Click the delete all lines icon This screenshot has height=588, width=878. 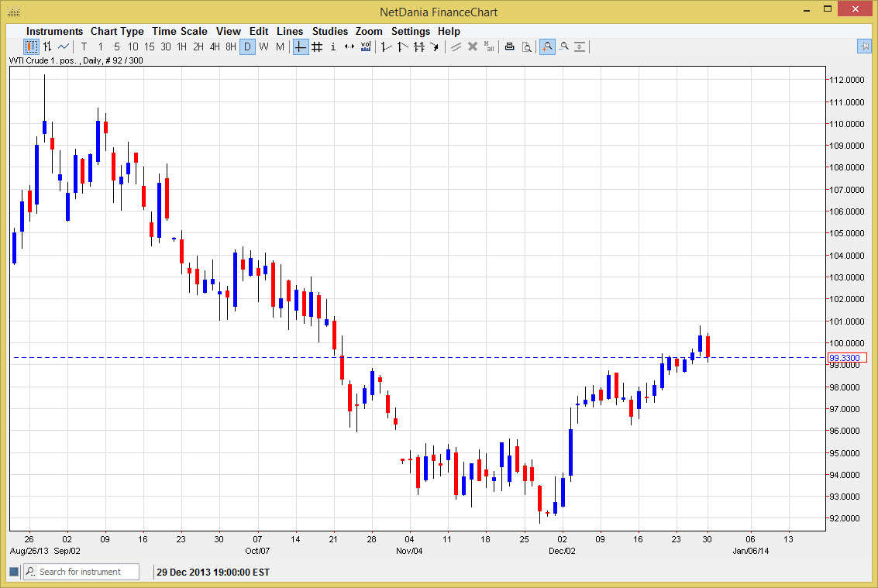tap(489, 46)
